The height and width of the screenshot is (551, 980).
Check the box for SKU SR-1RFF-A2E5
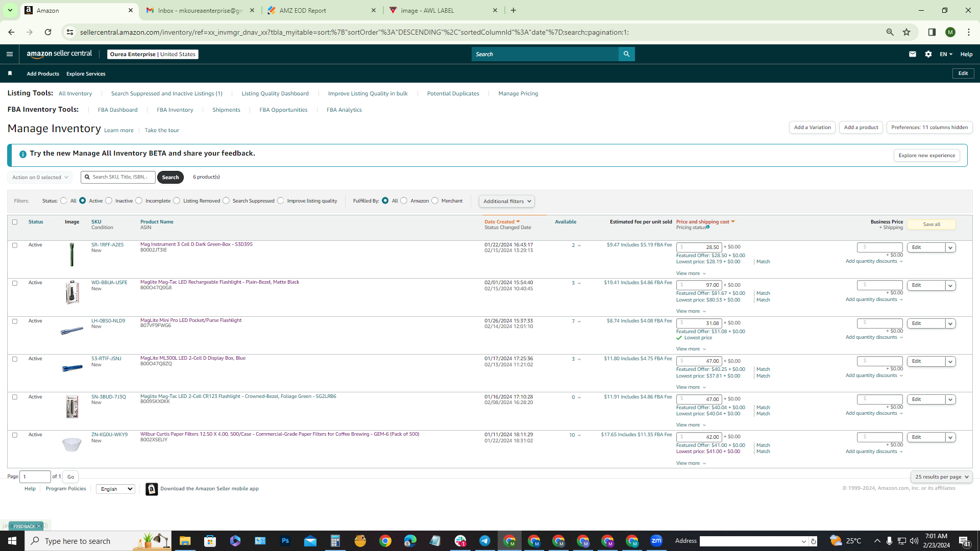tap(15, 245)
